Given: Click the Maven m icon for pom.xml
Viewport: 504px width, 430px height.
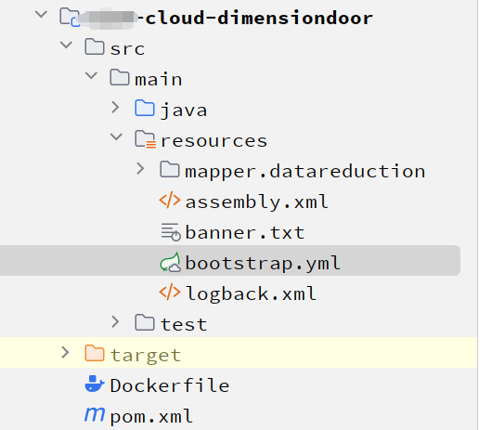Looking at the screenshot, I should 95,414.
